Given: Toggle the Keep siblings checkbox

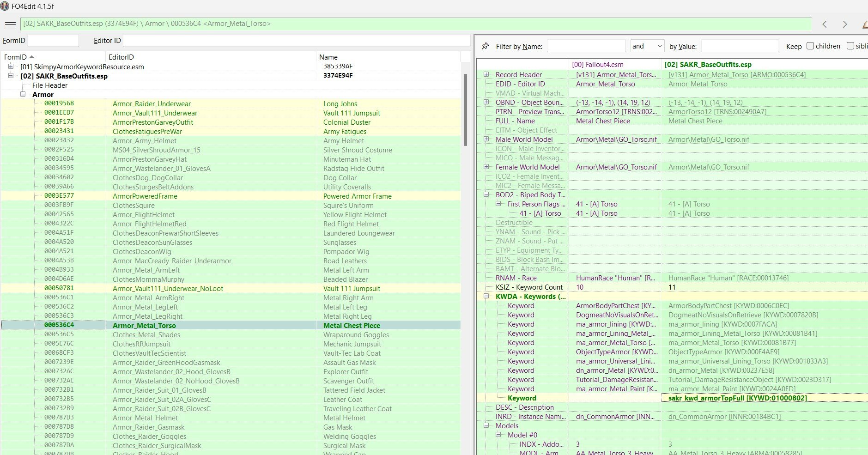Looking at the screenshot, I should pos(850,46).
